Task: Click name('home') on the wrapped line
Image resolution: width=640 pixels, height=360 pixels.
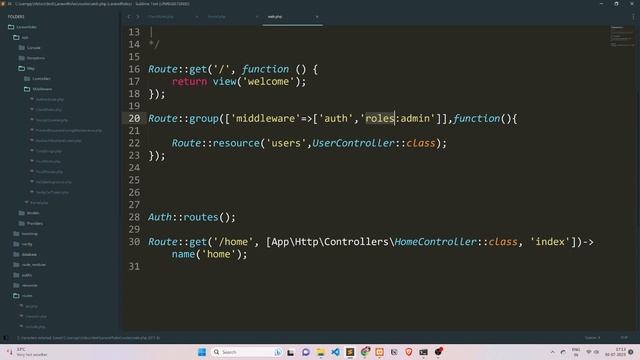Action: click(x=209, y=254)
